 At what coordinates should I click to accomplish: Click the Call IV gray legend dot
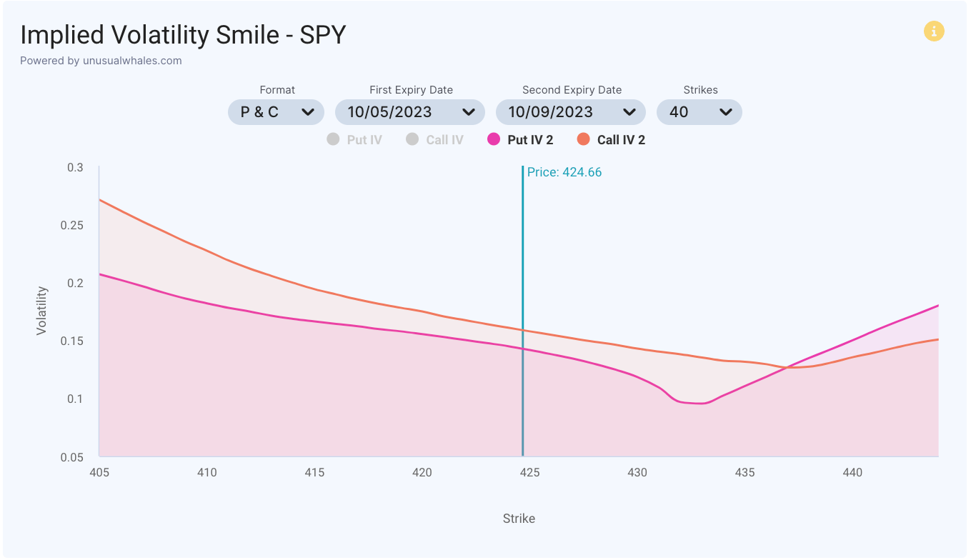tap(412, 139)
